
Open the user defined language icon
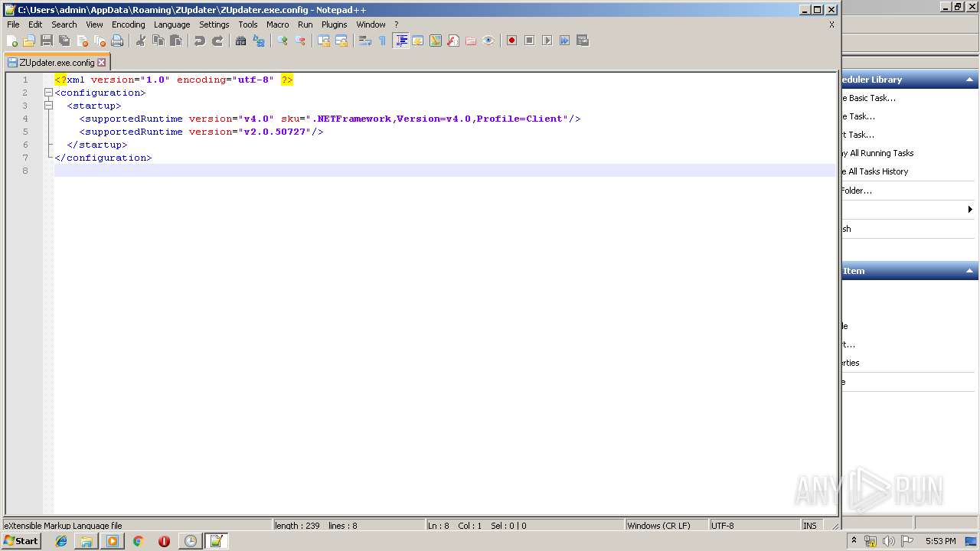click(418, 41)
